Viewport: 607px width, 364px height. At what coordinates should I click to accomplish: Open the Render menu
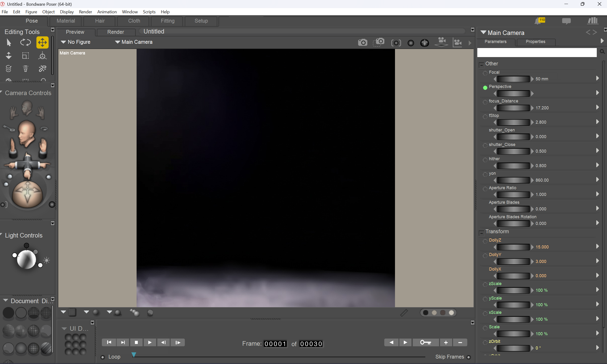(x=85, y=12)
